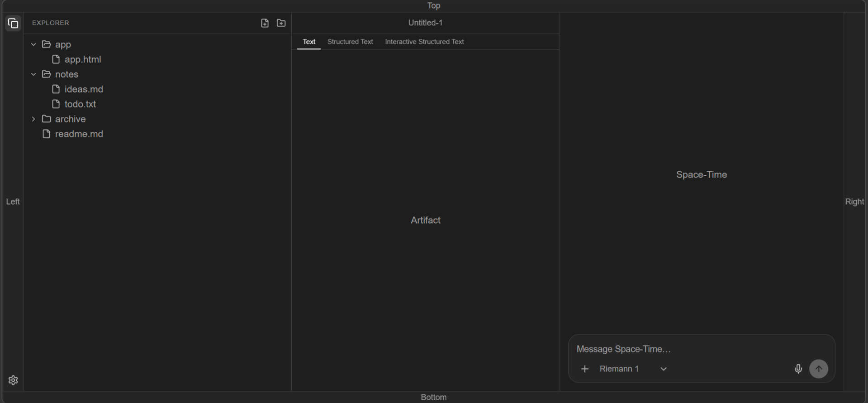This screenshot has height=403, width=868.
Task: Open the Explorer panel icon
Action: point(13,23)
